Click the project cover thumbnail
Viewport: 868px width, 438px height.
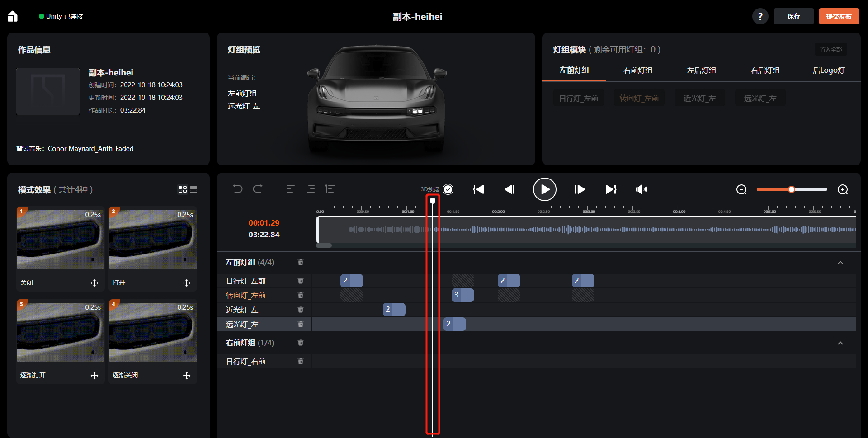point(48,91)
